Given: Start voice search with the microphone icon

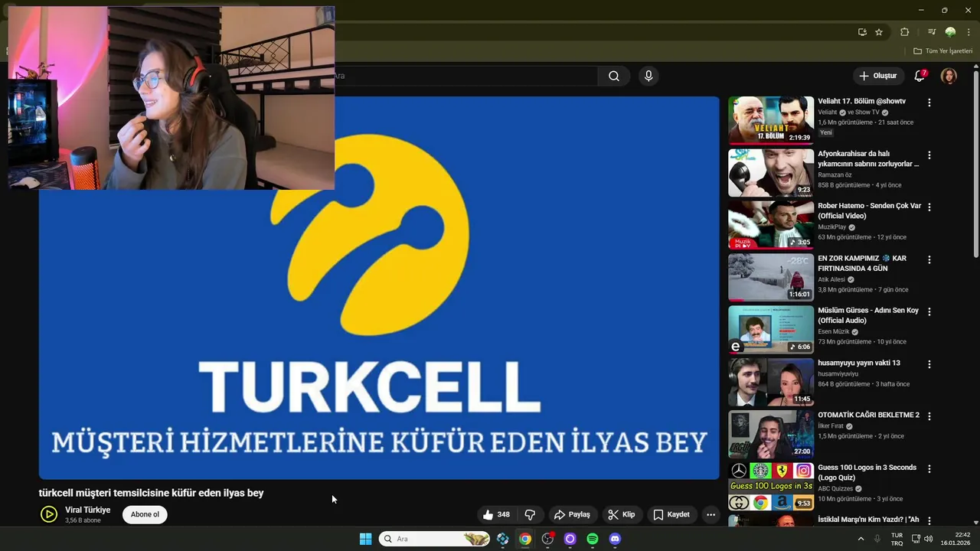Looking at the screenshot, I should [648, 76].
